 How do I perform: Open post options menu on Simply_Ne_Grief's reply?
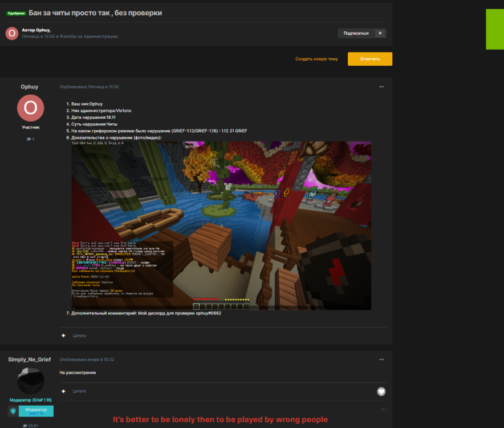click(x=381, y=360)
